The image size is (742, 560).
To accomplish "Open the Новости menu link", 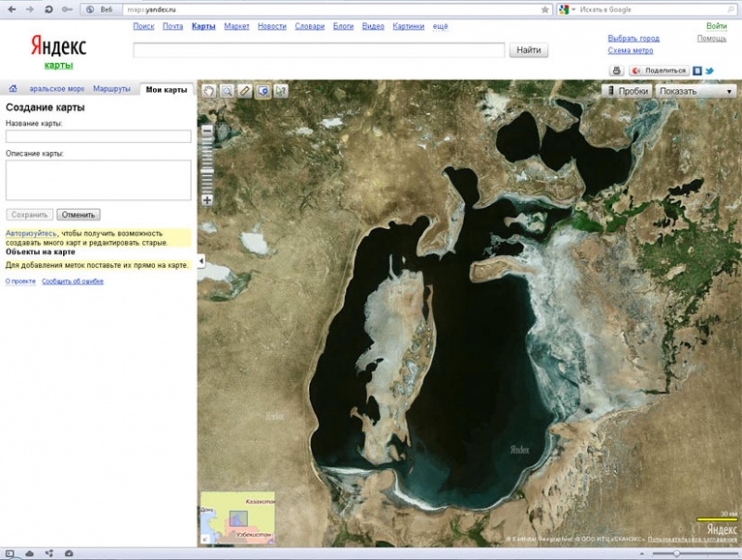I will tap(272, 26).
